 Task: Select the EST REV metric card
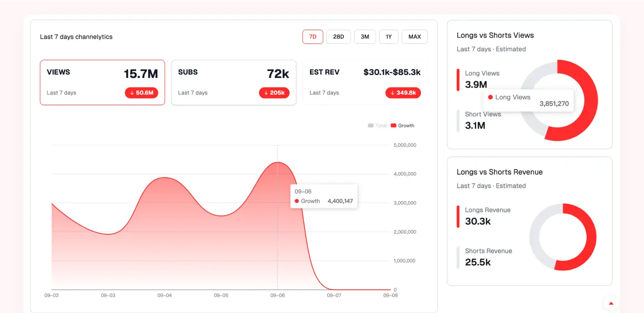click(x=365, y=82)
